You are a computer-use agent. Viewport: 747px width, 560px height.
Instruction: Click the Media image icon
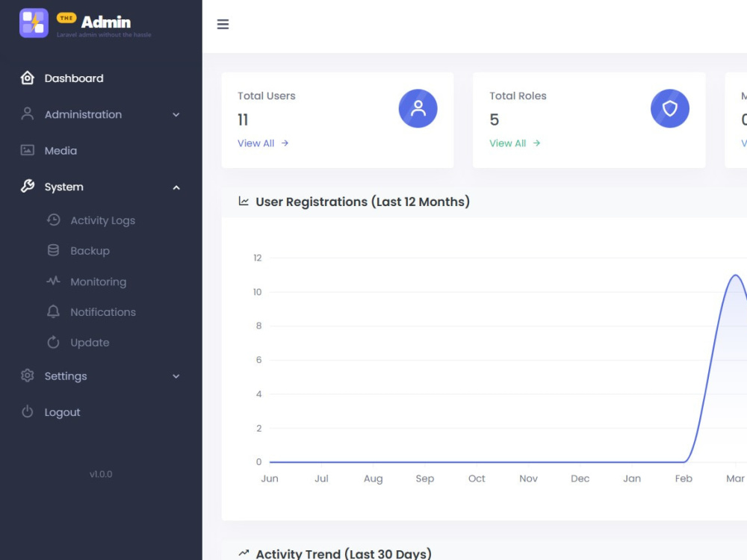pos(27,151)
